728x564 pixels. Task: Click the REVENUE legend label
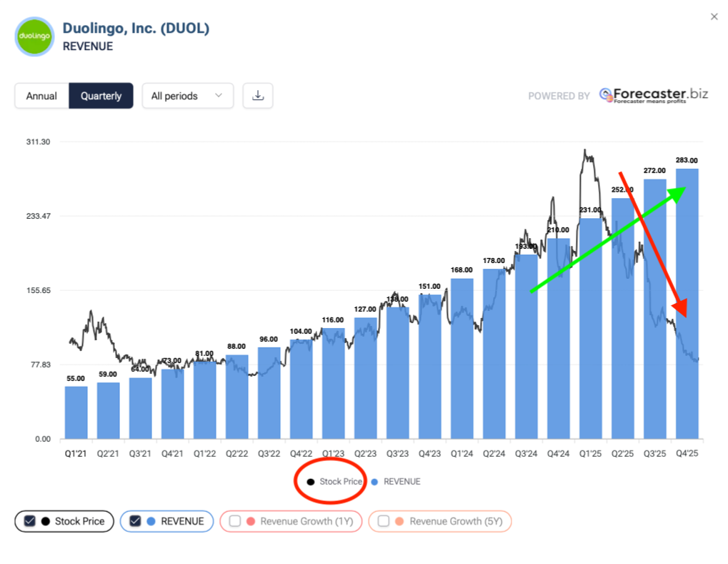[402, 482]
